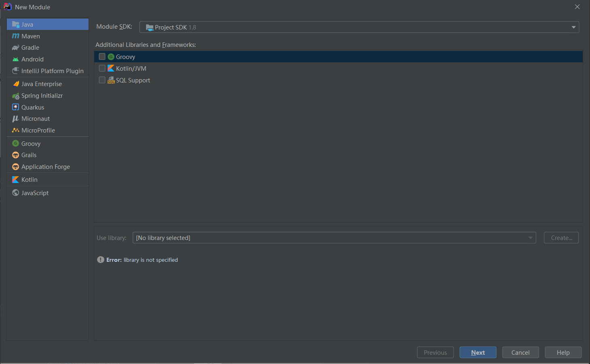The width and height of the screenshot is (590, 364).
Task: Enable the Groovy framework checkbox
Action: click(102, 57)
